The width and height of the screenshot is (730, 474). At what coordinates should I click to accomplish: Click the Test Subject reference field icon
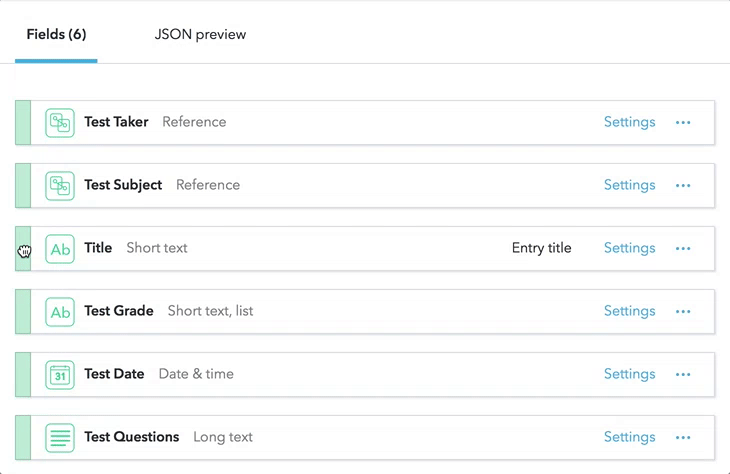[x=60, y=185]
